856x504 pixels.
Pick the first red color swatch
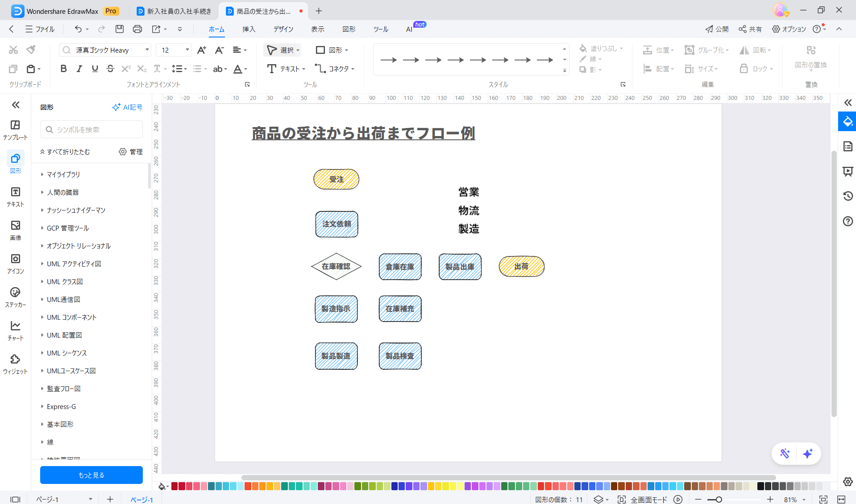(175, 486)
